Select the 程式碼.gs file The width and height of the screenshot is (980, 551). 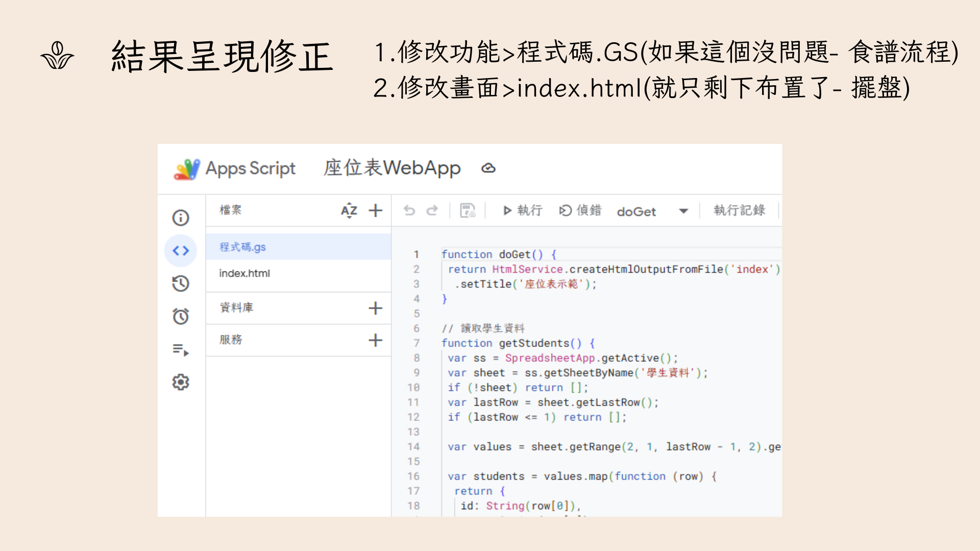pyautogui.click(x=299, y=247)
